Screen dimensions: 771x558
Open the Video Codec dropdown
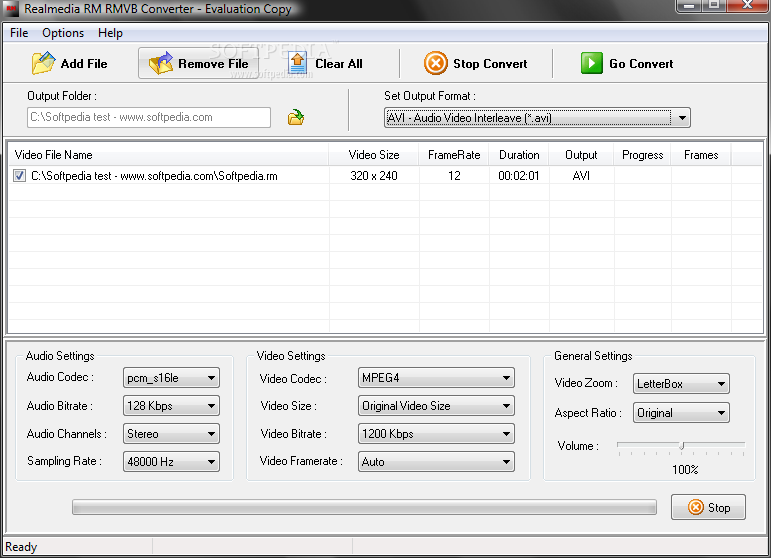tap(436, 378)
